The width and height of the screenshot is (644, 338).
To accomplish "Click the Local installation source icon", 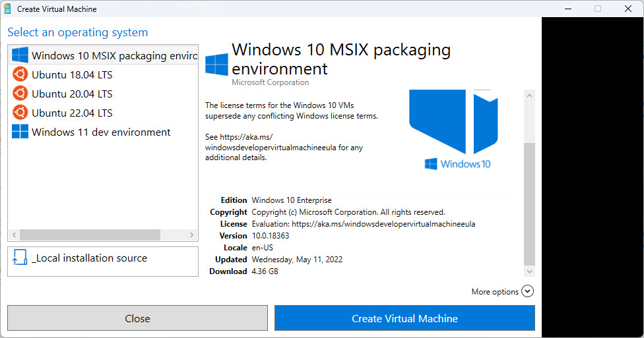I will point(20,258).
